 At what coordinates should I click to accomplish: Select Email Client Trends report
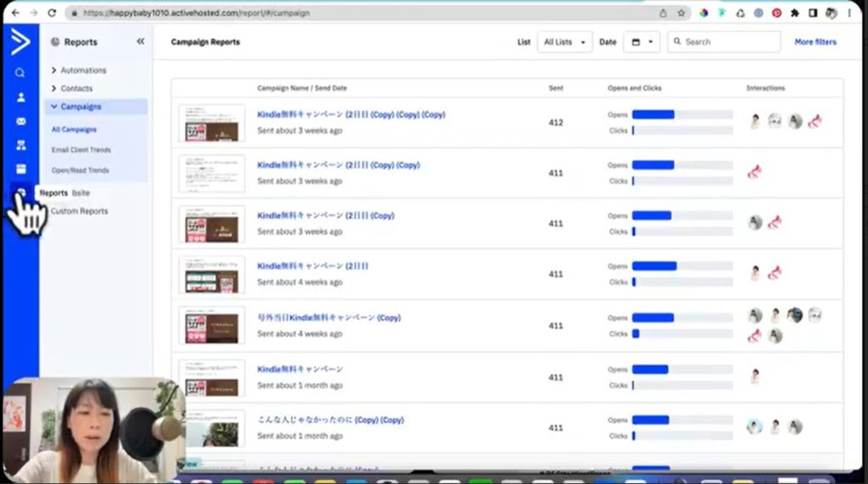point(81,150)
